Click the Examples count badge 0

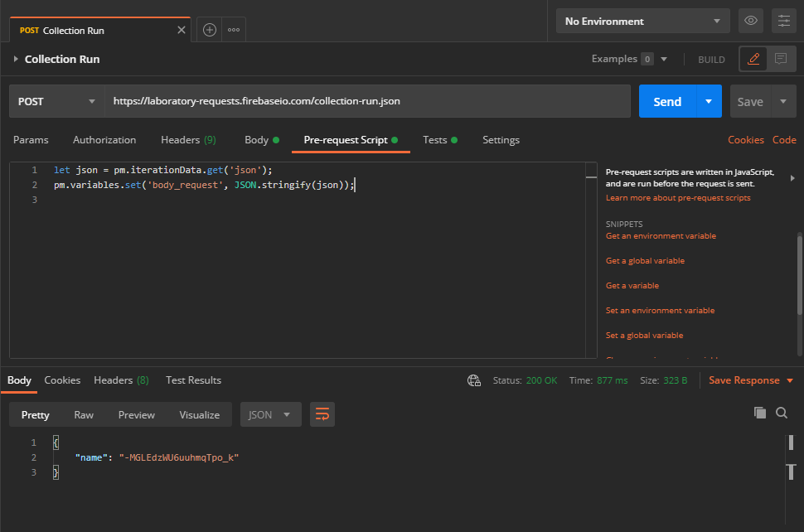click(647, 60)
